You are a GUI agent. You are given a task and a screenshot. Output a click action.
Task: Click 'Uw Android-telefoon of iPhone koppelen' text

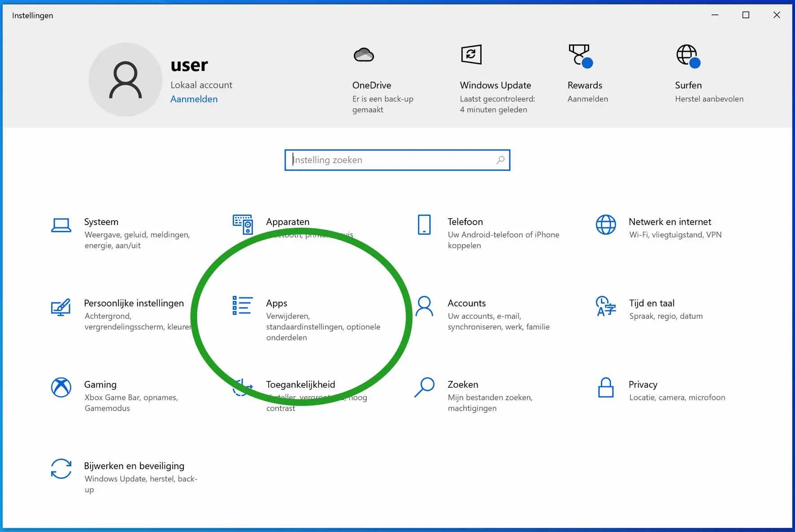tap(504, 240)
